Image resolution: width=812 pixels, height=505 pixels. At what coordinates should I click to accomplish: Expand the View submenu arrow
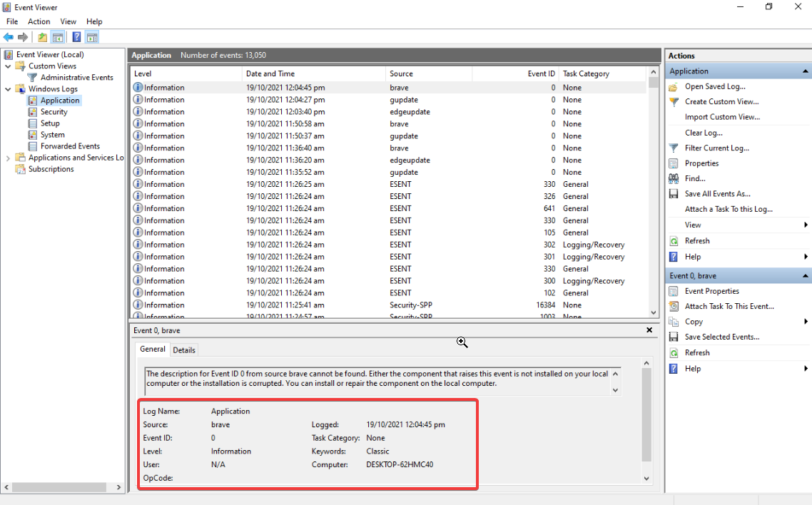coord(806,225)
